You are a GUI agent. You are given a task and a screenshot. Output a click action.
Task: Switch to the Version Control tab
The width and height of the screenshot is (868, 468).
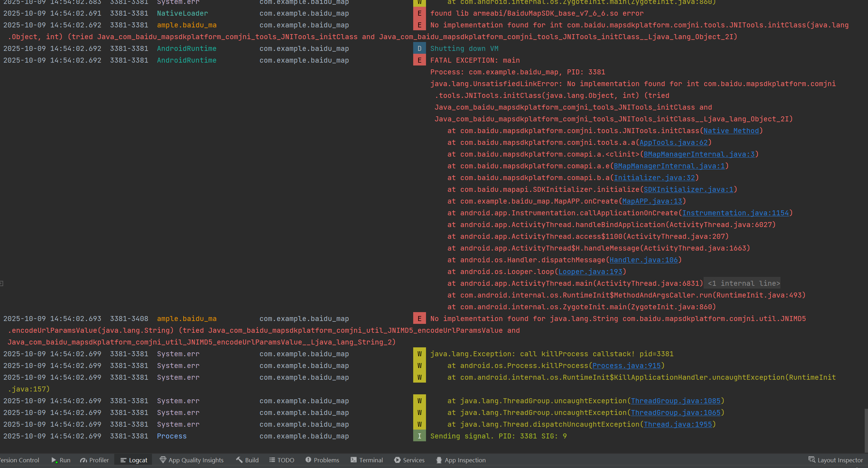20,460
